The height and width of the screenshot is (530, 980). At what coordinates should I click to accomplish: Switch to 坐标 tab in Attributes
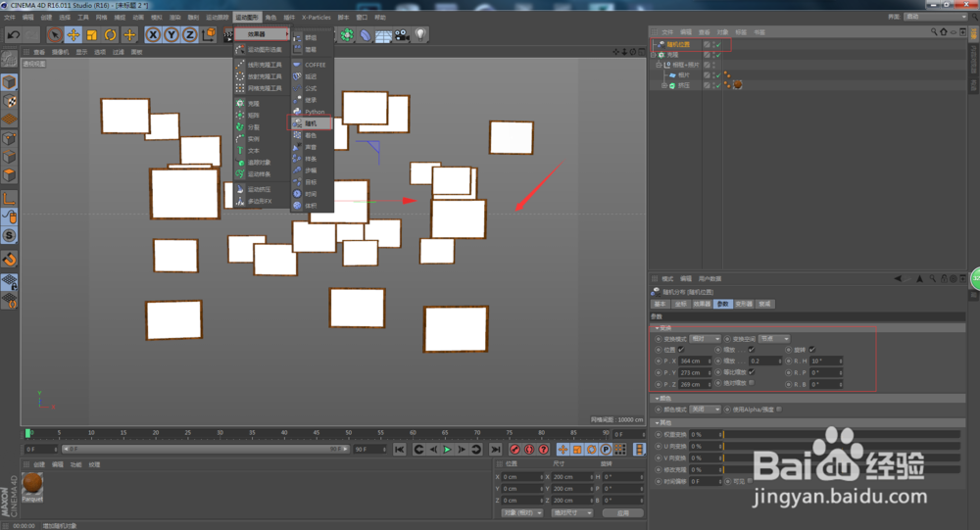point(681,304)
